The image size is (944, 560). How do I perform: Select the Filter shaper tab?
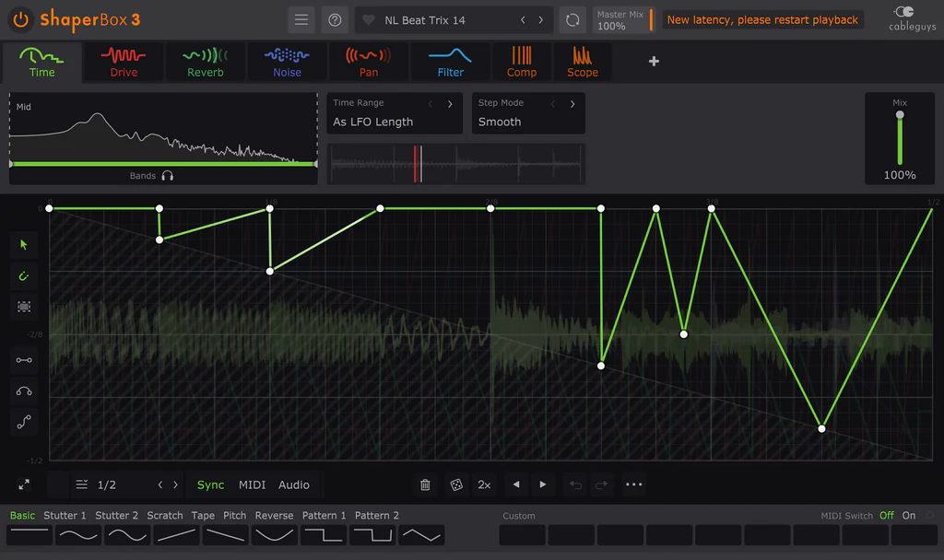pos(450,62)
